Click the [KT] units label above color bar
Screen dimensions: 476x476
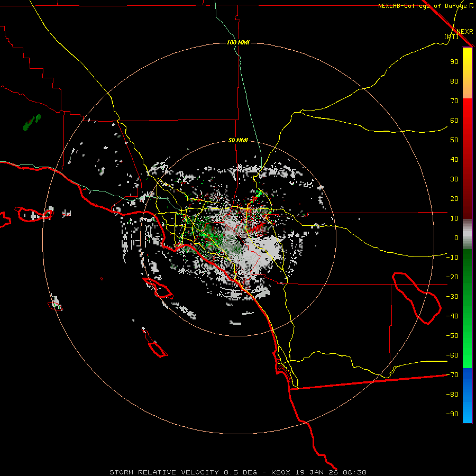pos(452,36)
